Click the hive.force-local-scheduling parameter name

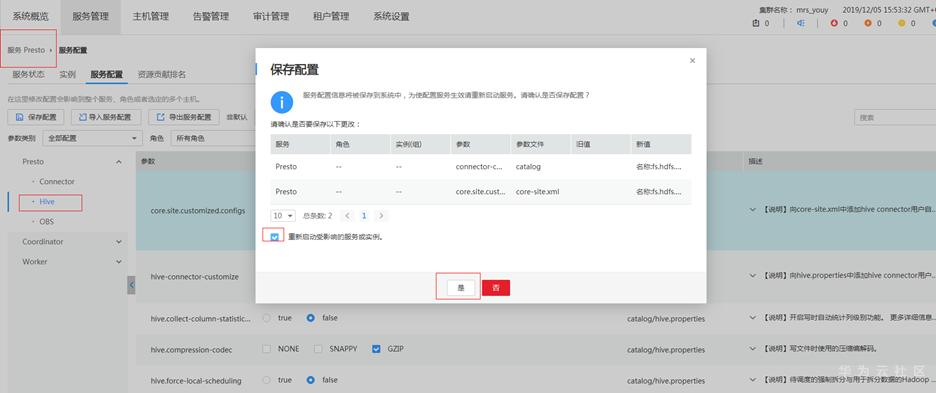[196, 380]
